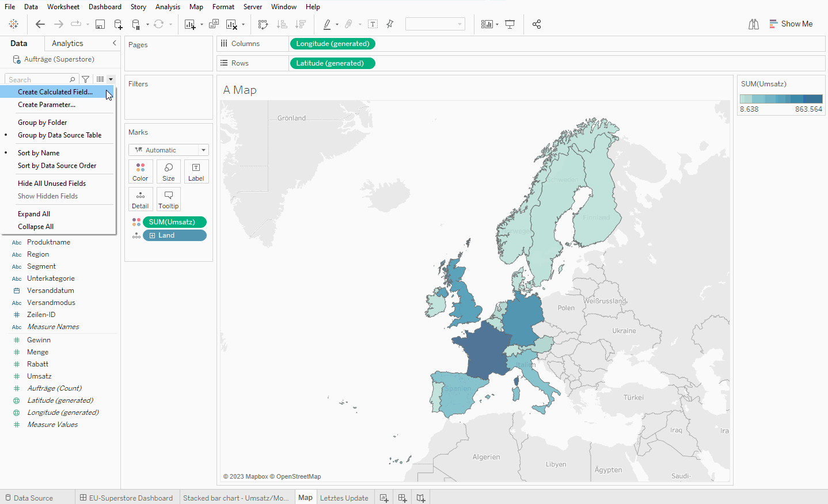Image resolution: width=828 pixels, height=504 pixels.
Task: Click the Duplicate Worksheet icon
Action: pyautogui.click(x=214, y=24)
